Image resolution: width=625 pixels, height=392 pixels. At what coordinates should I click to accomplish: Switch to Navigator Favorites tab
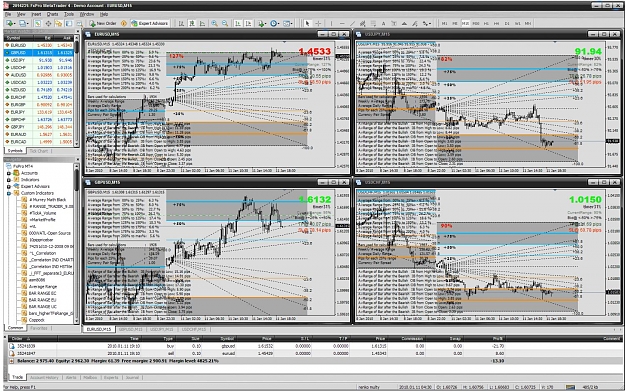[x=39, y=328]
